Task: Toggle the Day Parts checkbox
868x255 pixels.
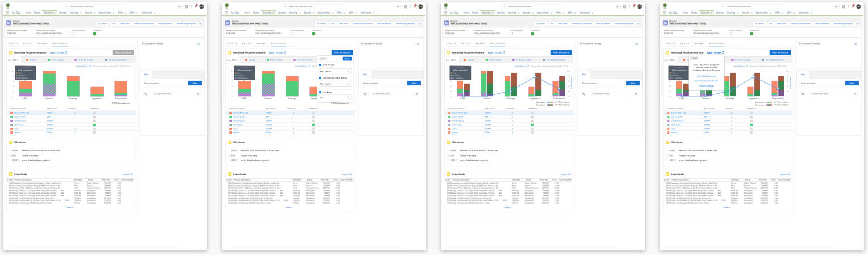Action: coord(319,92)
